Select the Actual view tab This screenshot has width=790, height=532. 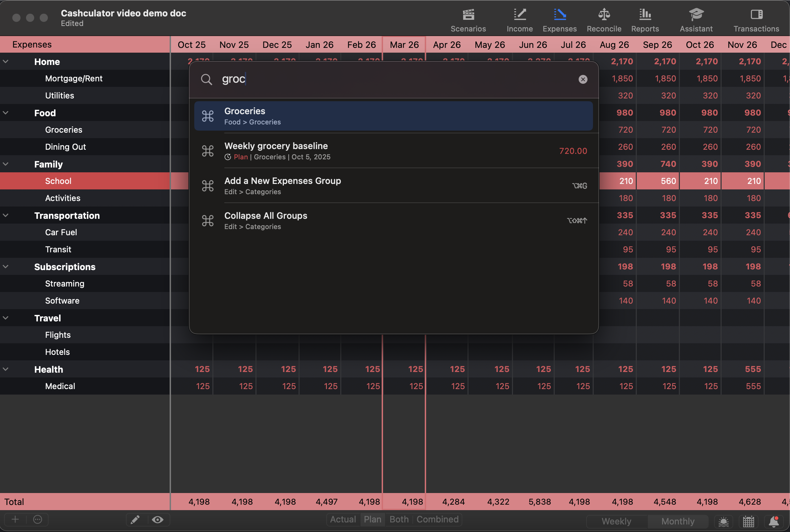coord(343,519)
